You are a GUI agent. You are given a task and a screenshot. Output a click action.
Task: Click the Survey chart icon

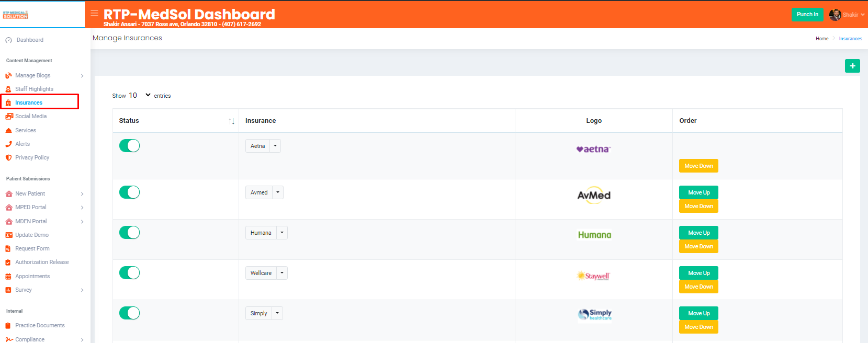8,290
